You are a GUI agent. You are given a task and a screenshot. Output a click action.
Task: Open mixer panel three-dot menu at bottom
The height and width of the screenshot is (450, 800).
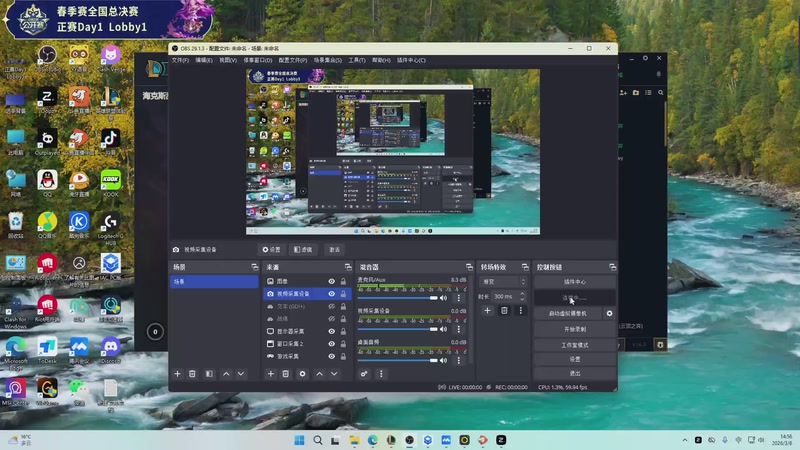(381, 374)
